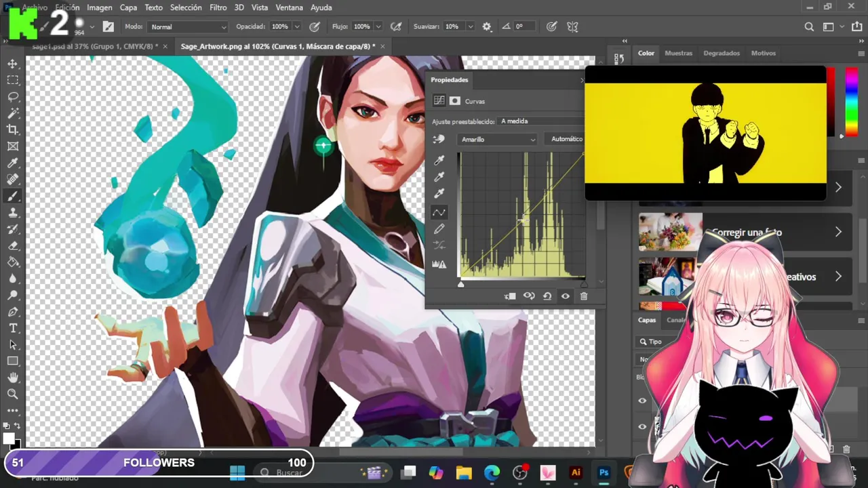Viewport: 868px width, 488px height.
Task: Select the Pen tool
Action: 13,312
